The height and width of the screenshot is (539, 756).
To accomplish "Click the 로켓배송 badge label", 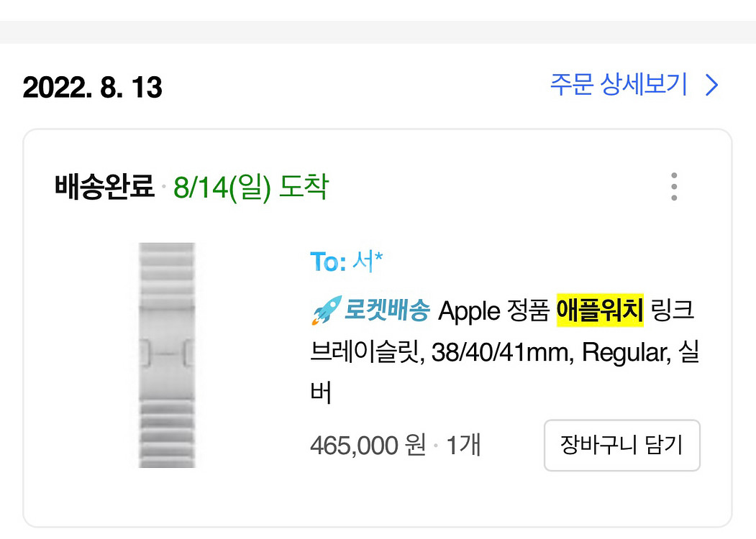I will coord(387,311).
